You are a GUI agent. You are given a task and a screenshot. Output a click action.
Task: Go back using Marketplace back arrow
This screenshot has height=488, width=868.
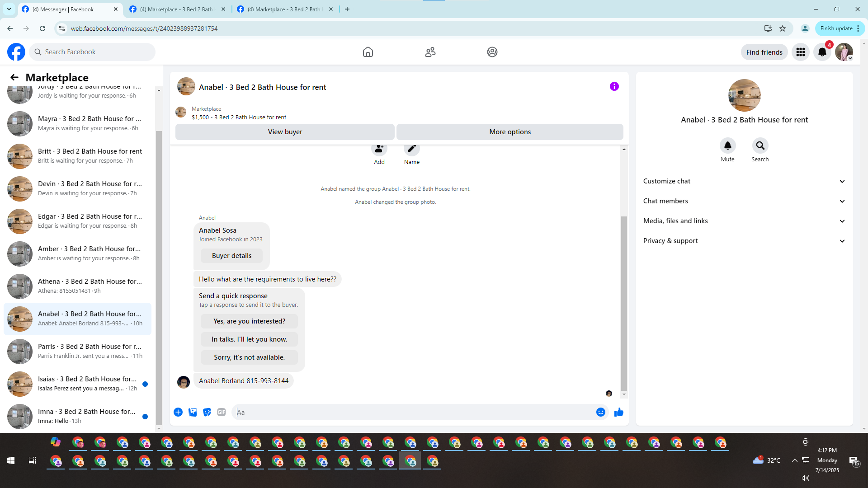14,77
